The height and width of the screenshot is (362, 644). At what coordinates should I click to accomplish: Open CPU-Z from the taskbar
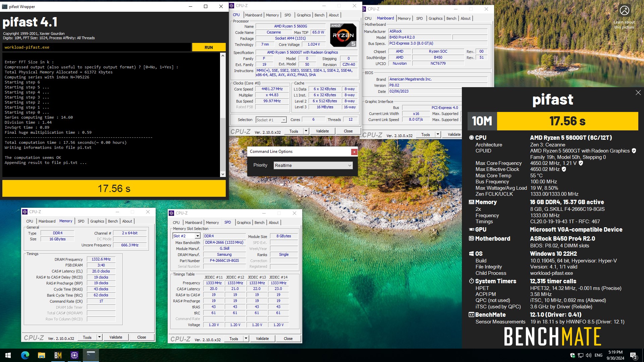[x=74, y=355]
